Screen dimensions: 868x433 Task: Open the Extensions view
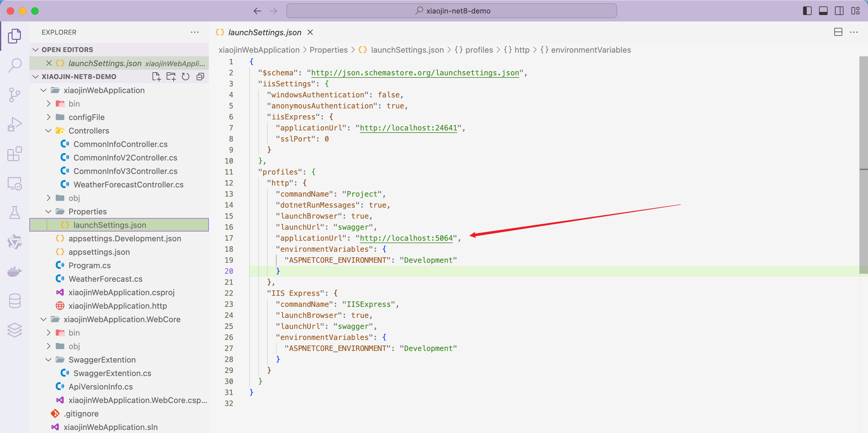click(14, 154)
